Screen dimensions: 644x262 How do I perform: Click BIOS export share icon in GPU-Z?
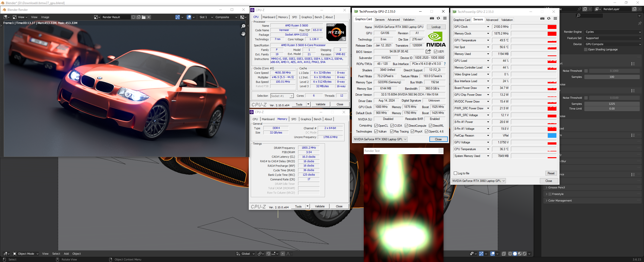tap(428, 51)
